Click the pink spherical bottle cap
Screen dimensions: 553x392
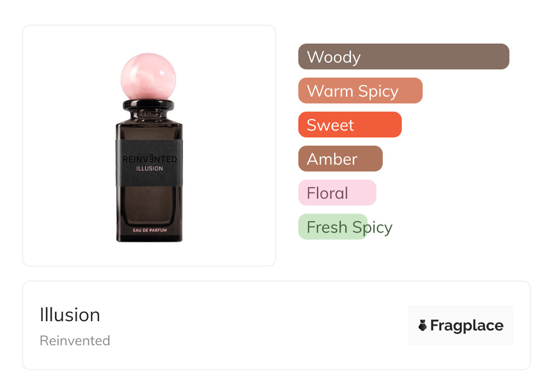(148, 76)
